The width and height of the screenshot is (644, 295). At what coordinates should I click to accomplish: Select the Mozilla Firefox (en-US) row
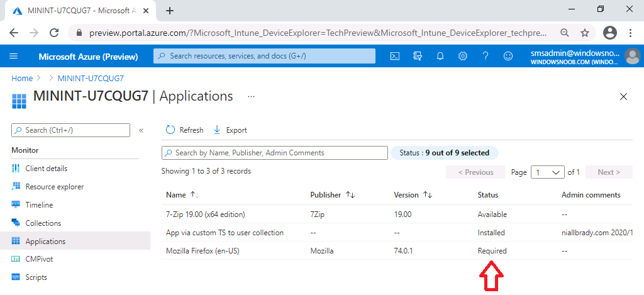397,250
